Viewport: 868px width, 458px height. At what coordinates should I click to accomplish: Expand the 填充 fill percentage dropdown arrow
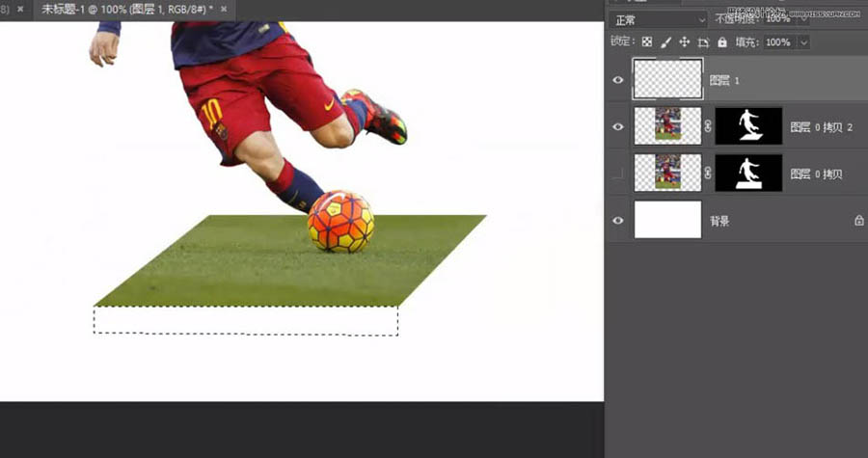(x=803, y=42)
